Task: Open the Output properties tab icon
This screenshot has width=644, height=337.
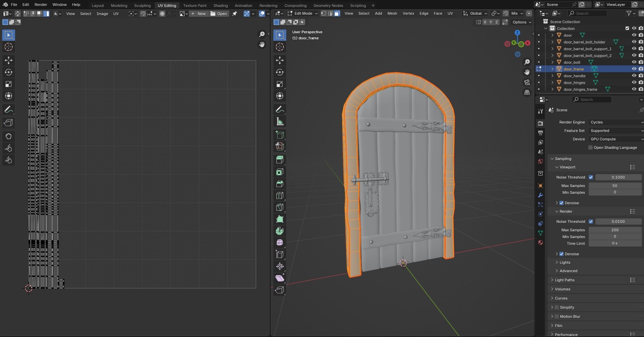Action: tap(540, 133)
